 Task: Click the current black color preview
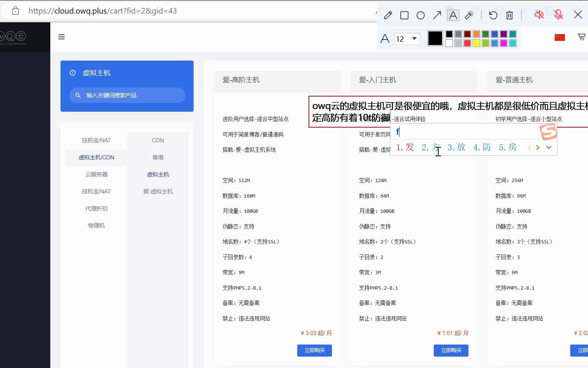coord(435,39)
